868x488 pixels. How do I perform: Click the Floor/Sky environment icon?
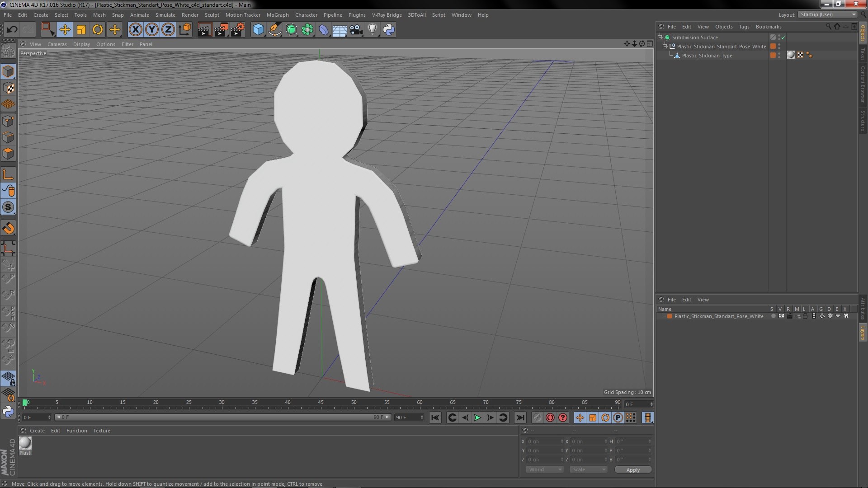pyautogui.click(x=340, y=30)
